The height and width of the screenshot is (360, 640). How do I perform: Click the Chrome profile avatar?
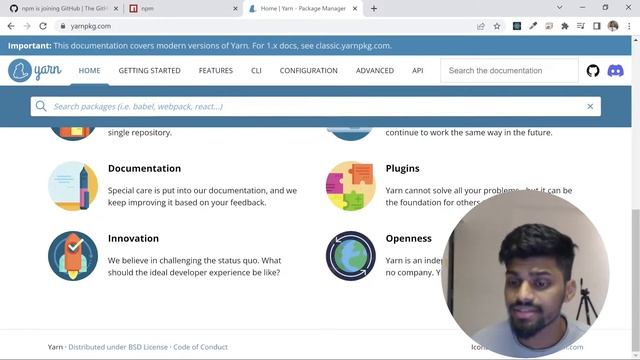(x=613, y=26)
